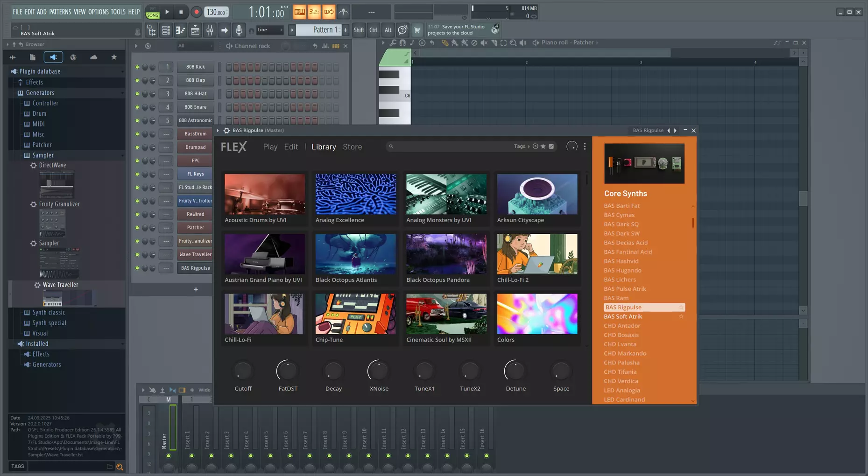Open the three-dot options menu in FLEX

pos(585,147)
